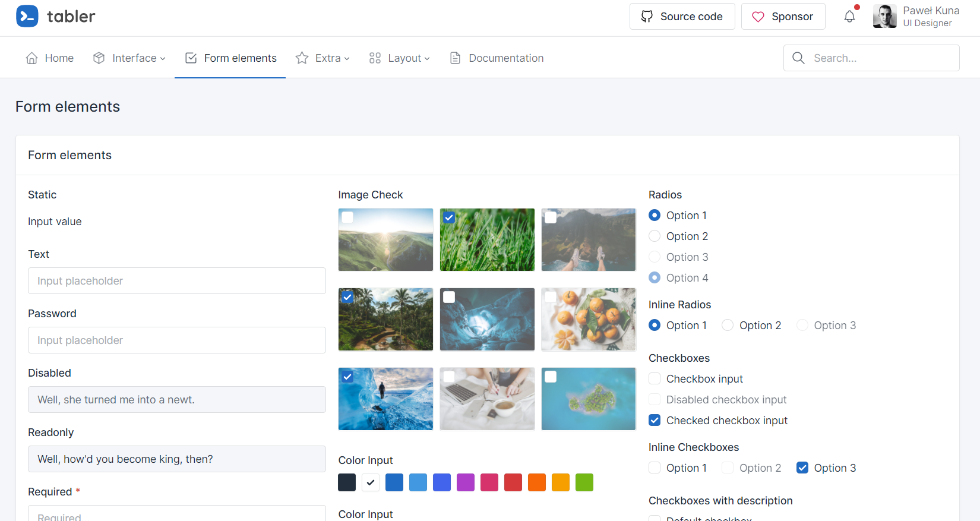Click the Search input box
The width and height of the screenshot is (980, 521).
click(871, 58)
